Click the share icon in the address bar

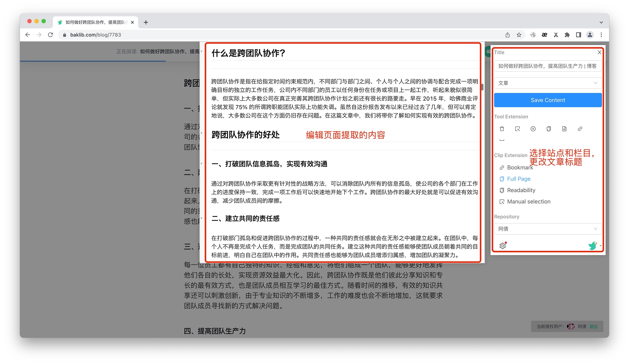pos(508,35)
